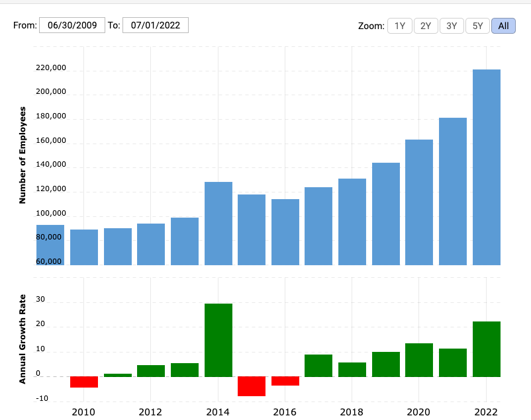Click the 2020 blue employees bar

coord(419,202)
